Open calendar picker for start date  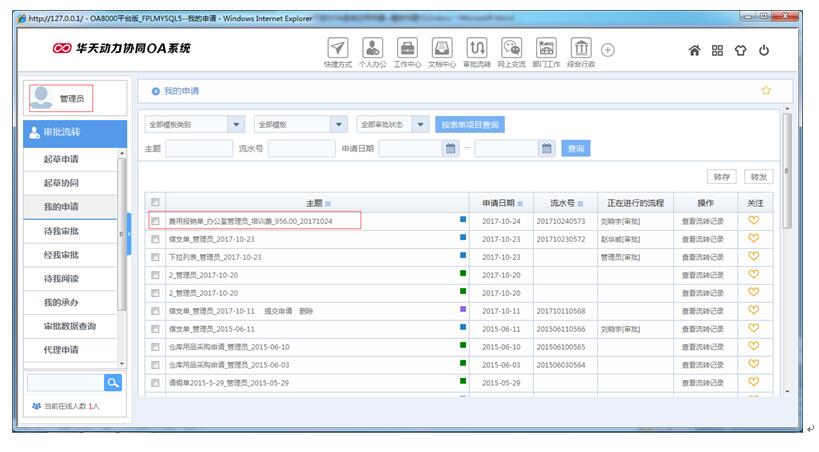click(450, 148)
